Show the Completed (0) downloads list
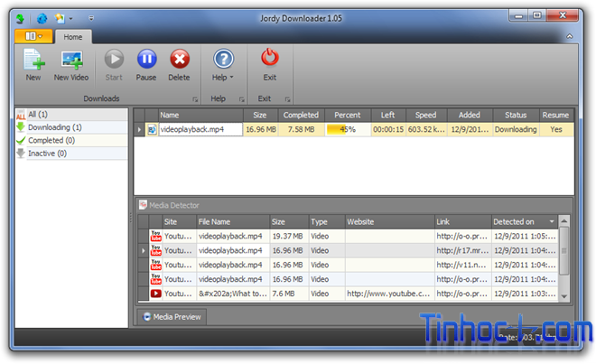Image resolution: width=596 pixels, height=364 pixels. [51, 140]
